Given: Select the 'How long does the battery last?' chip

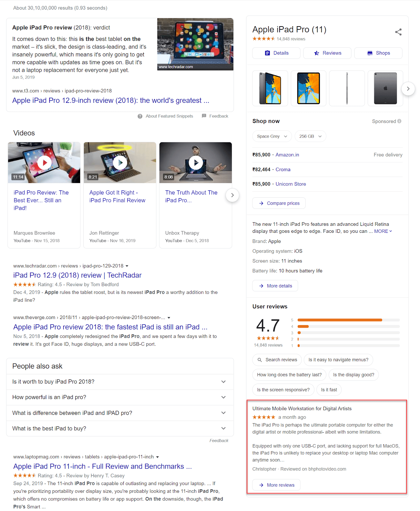Looking at the screenshot, I should click(289, 375).
